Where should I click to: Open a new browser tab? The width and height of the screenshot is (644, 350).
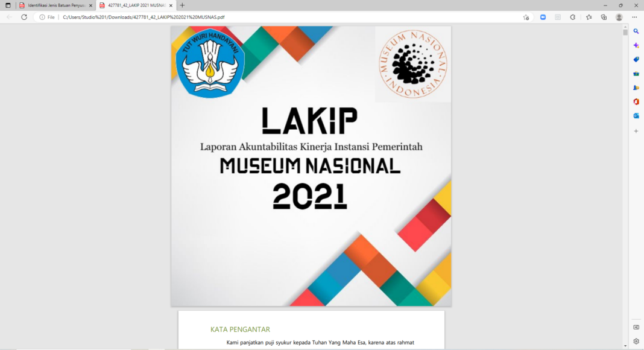click(182, 5)
